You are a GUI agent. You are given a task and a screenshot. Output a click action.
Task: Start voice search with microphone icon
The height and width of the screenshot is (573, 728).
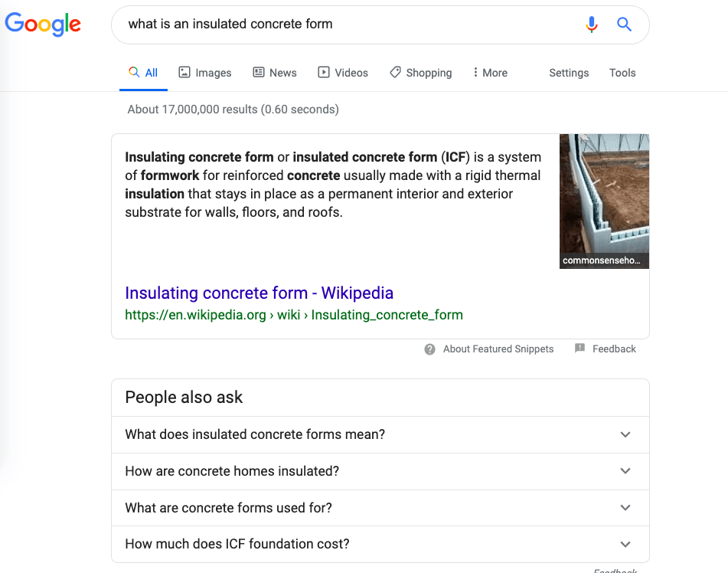pyautogui.click(x=591, y=25)
